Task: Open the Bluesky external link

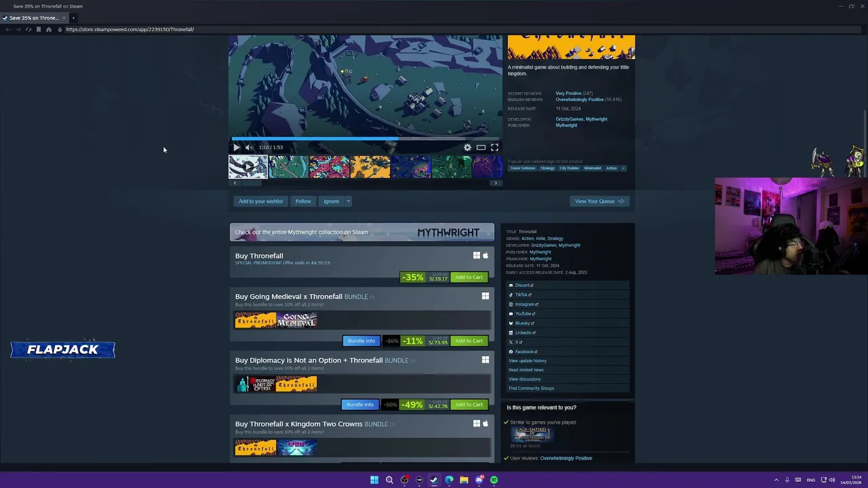Action: [x=521, y=323]
